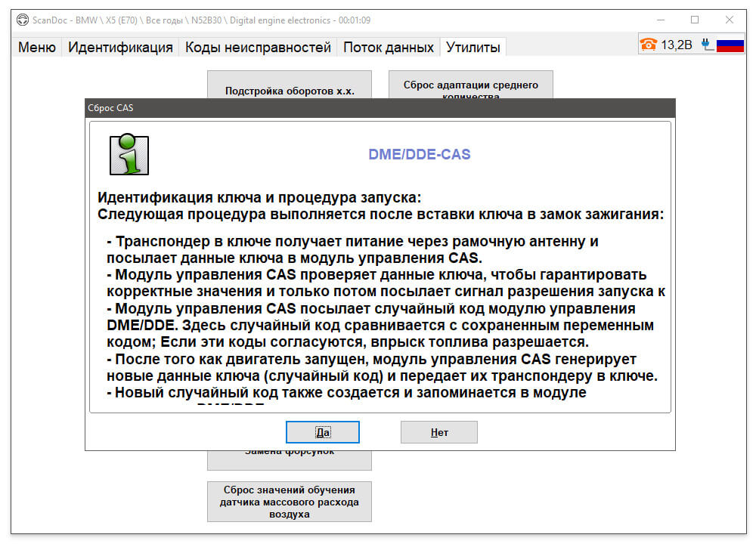Image resolution: width=756 pixels, height=547 pixels.
Task: Click the green info icon in dialog
Action: coord(129,154)
